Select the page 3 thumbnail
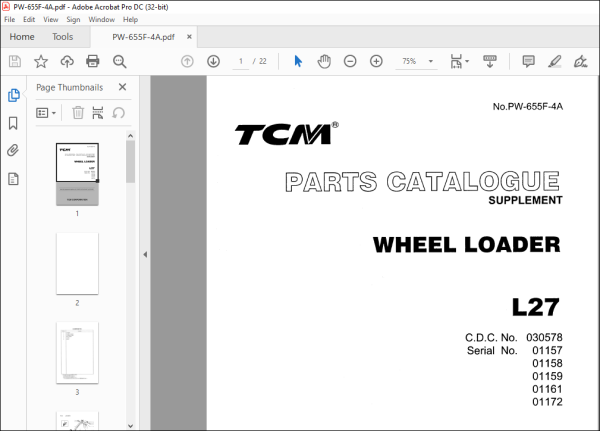This screenshot has width=600, height=431. (x=77, y=353)
